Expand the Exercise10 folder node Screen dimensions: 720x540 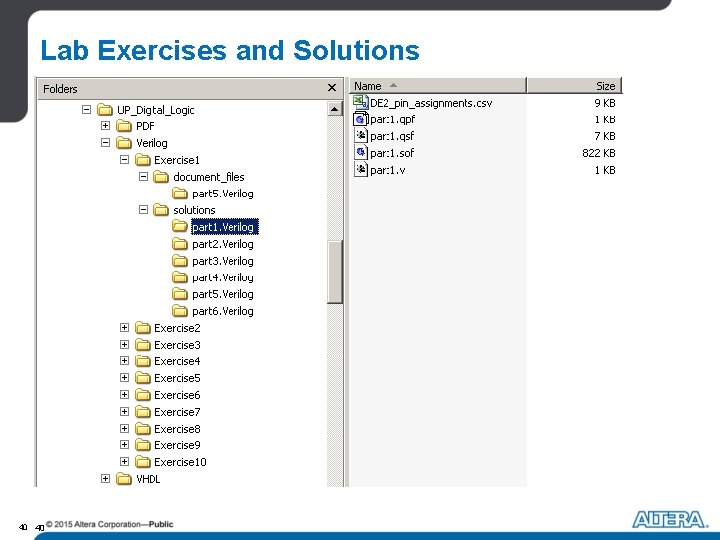tap(124, 461)
